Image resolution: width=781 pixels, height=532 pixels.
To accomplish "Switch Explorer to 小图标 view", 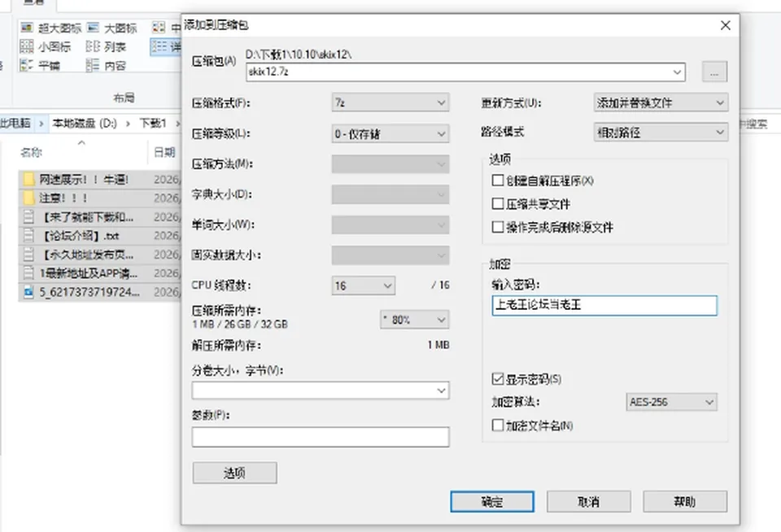I will [26, 46].
